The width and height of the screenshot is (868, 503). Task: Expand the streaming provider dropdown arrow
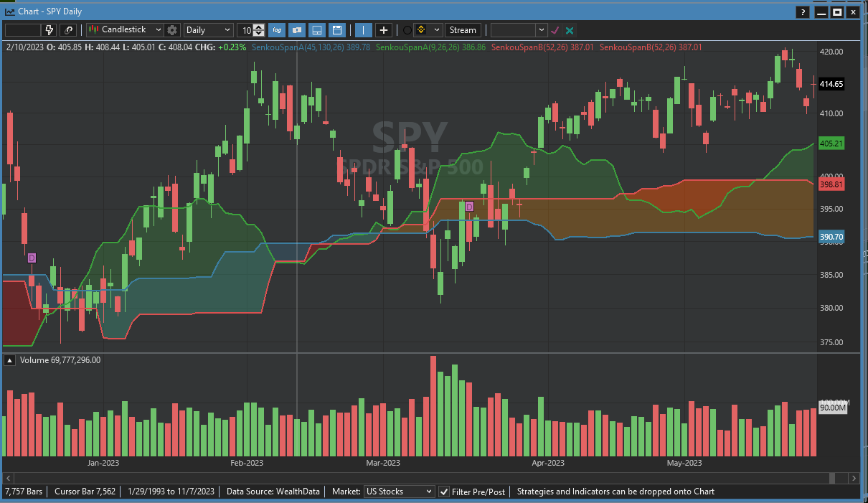point(436,30)
